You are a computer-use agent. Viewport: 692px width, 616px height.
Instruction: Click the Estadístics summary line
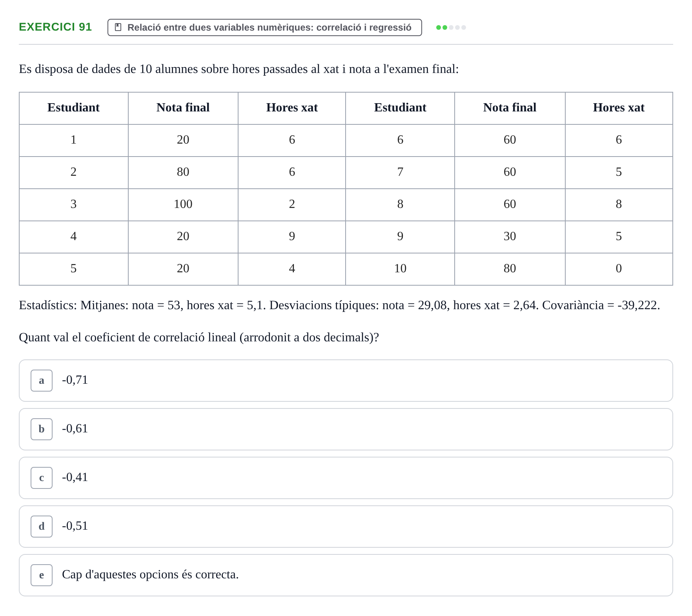point(339,305)
